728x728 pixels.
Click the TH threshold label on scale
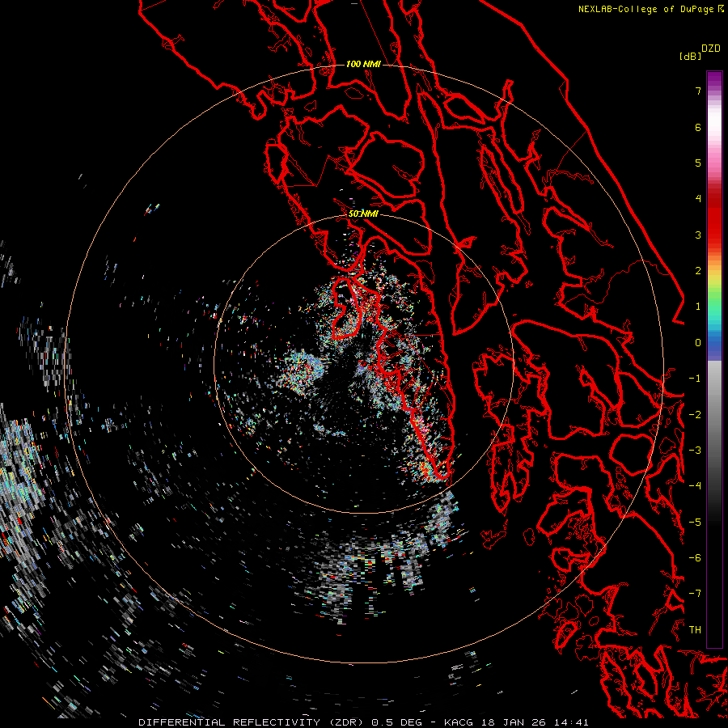point(695,630)
